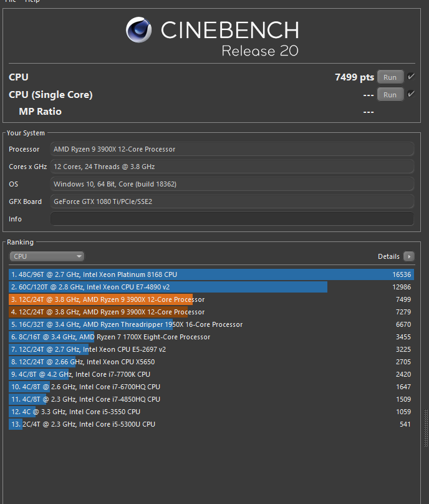Select the Ryzen 9 3900X row scoring 7279
This screenshot has width=429, height=504.
pos(211,312)
